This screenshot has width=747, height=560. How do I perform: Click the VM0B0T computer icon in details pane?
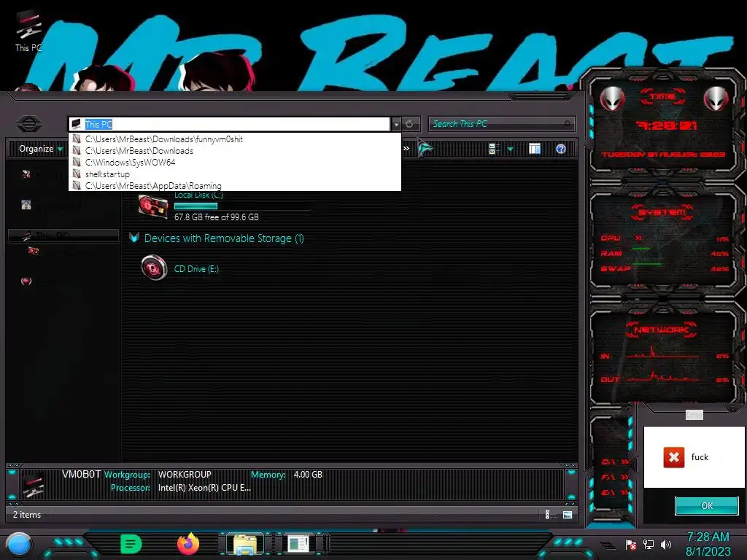click(x=34, y=484)
